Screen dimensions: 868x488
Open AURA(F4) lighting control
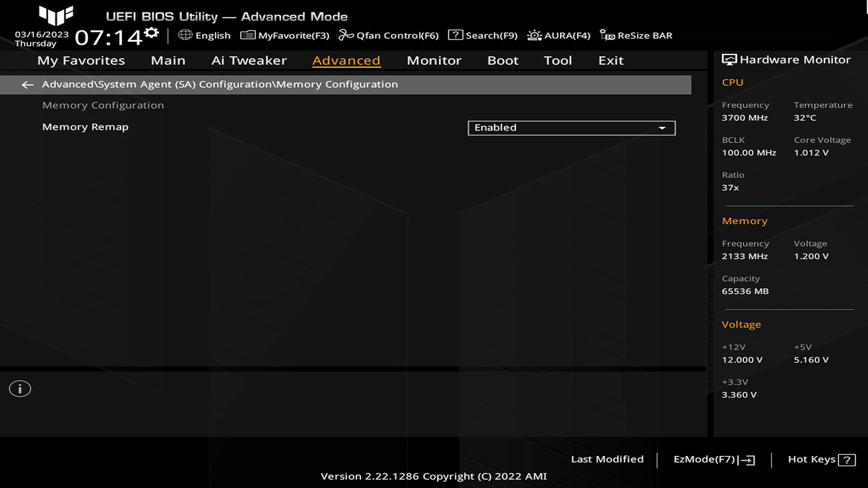pyautogui.click(x=559, y=35)
